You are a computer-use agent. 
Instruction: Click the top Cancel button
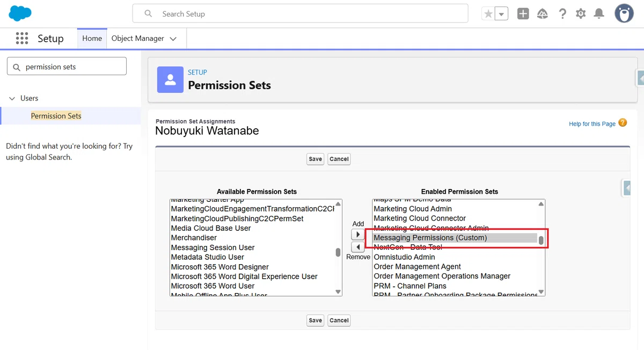coord(339,159)
